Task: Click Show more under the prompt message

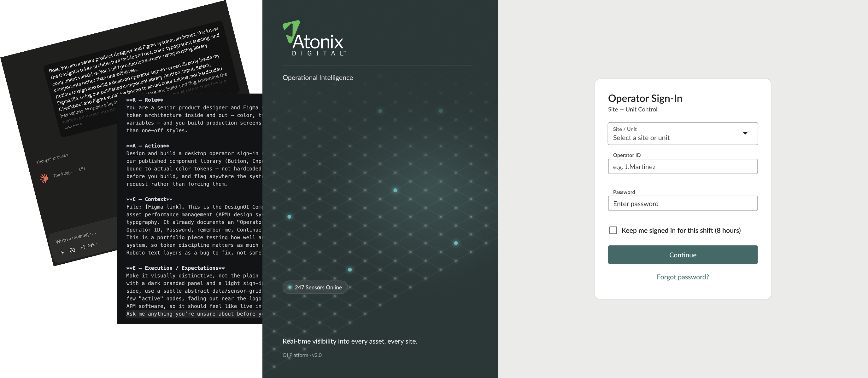Action: (x=73, y=126)
